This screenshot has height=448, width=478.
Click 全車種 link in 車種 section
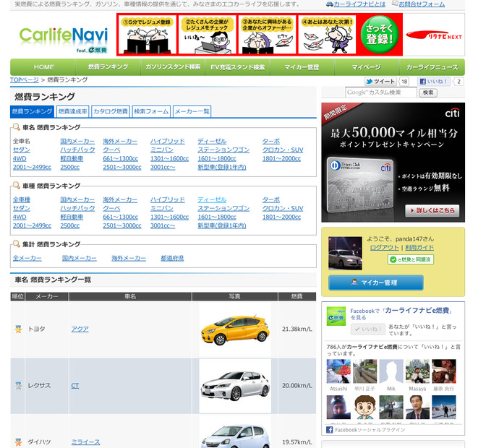(22, 199)
